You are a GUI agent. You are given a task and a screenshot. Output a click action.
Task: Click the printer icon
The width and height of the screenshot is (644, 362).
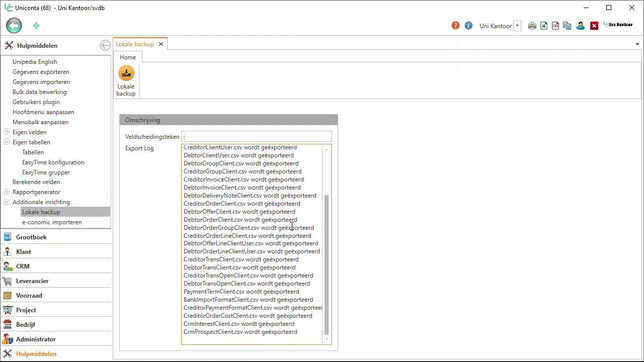532,26
